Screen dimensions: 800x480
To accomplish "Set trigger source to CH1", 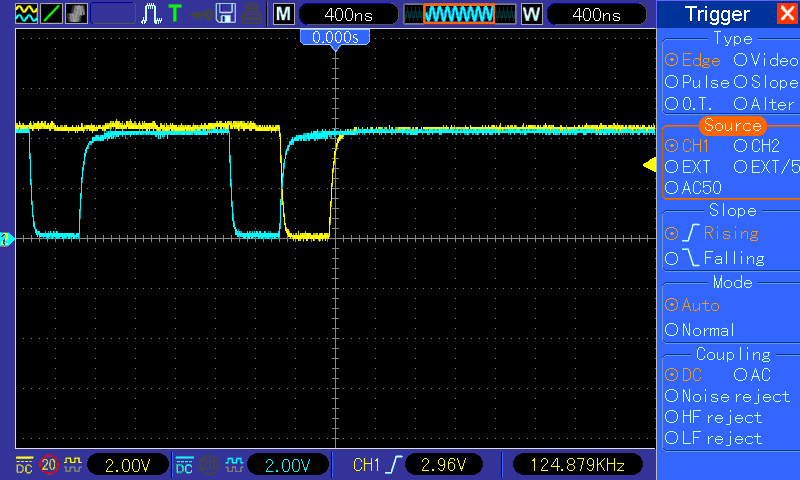I will [x=687, y=146].
